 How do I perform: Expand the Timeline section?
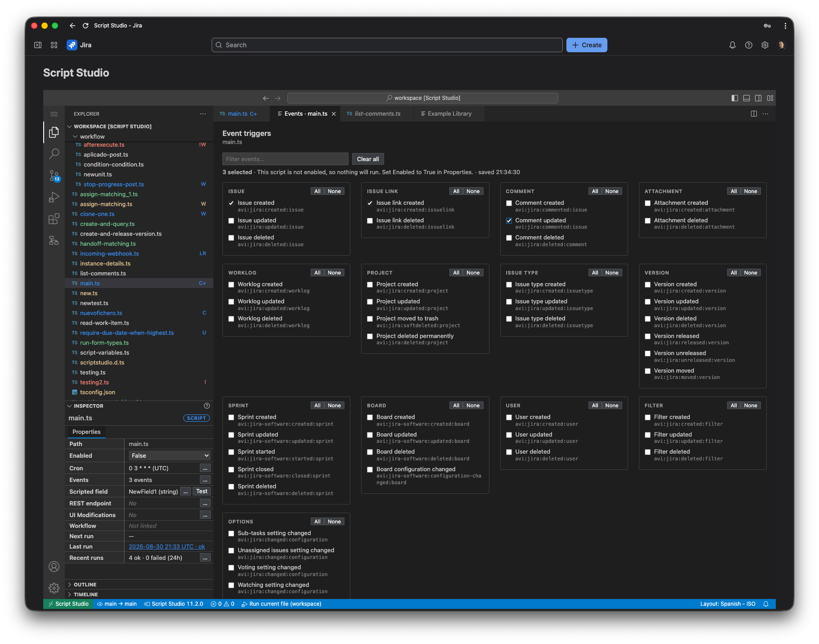(x=69, y=594)
